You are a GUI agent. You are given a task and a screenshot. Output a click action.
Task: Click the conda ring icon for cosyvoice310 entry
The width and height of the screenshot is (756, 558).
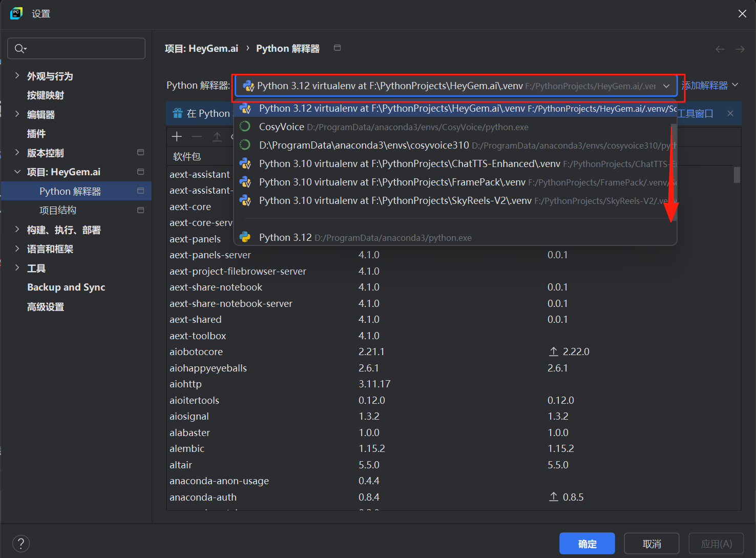click(x=245, y=145)
